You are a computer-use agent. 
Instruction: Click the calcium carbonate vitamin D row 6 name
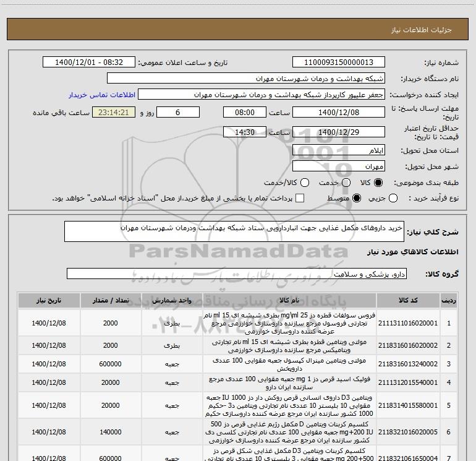tap(289, 432)
